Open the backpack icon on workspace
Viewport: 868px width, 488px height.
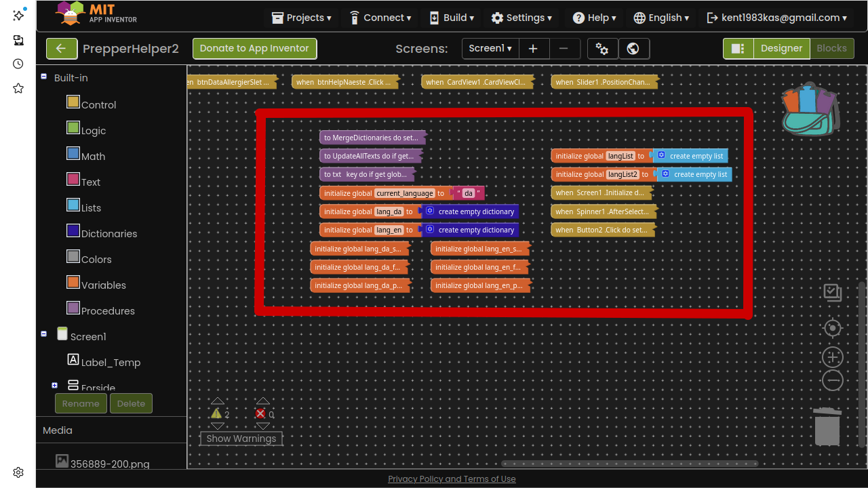click(810, 110)
